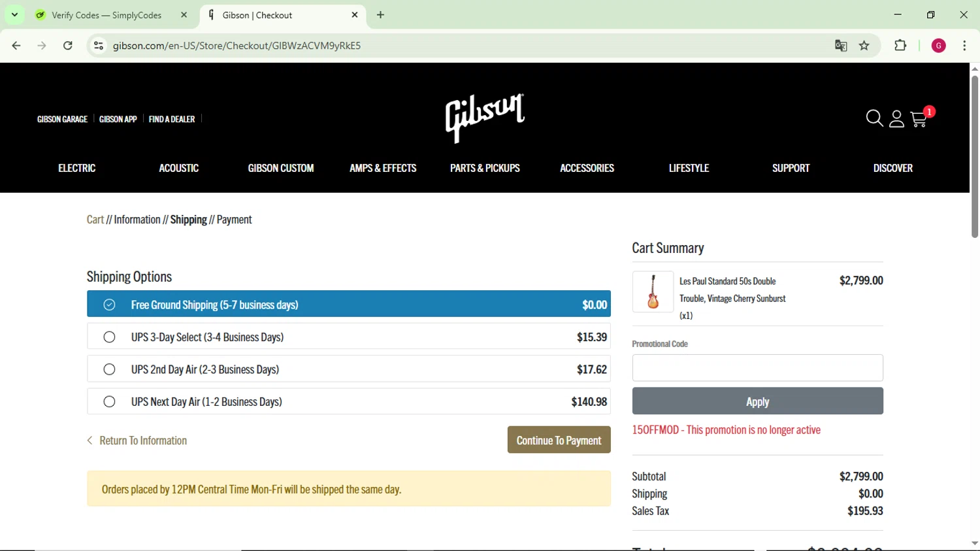This screenshot has width=980, height=551.
Task: Click Continue To Payment button
Action: click(559, 440)
